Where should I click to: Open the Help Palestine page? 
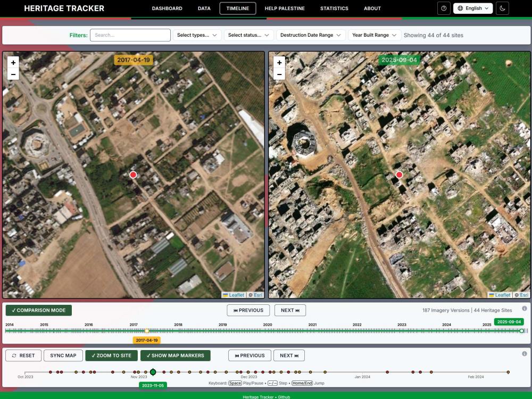pyautogui.click(x=285, y=9)
